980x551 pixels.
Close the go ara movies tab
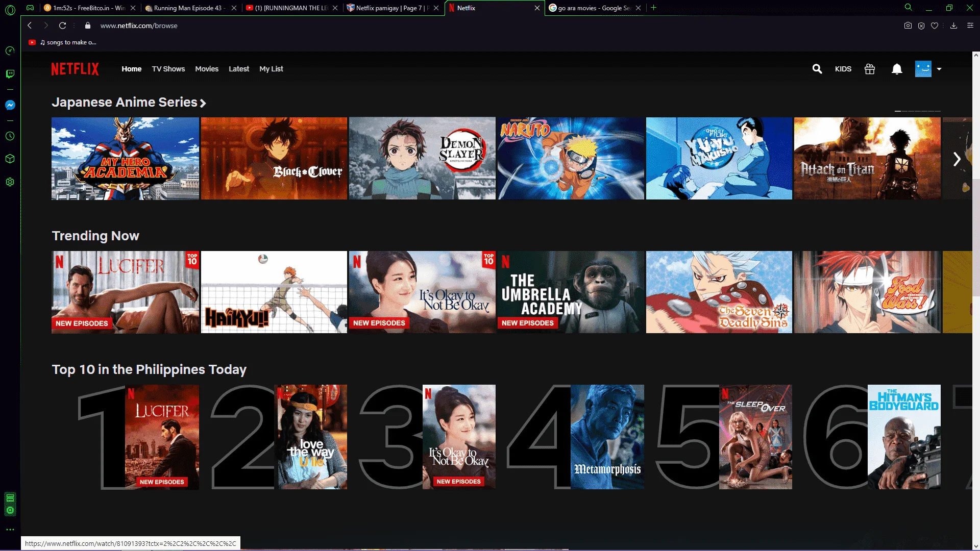point(638,8)
